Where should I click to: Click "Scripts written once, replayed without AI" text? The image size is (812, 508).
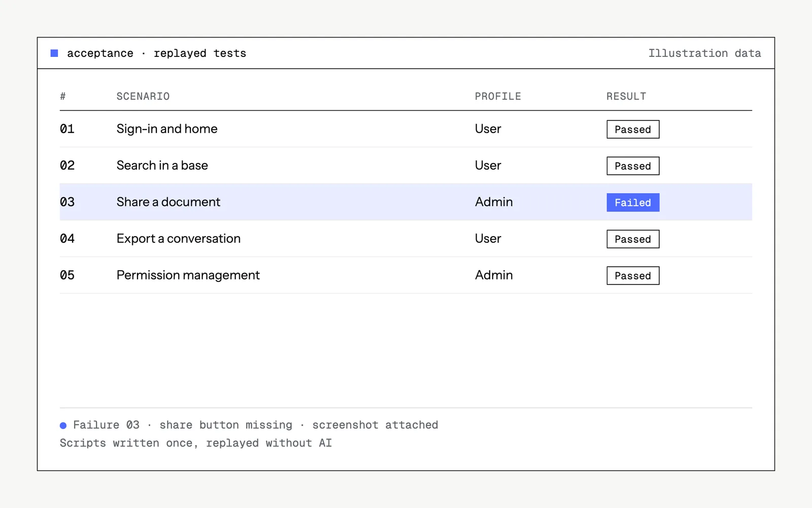point(196,443)
